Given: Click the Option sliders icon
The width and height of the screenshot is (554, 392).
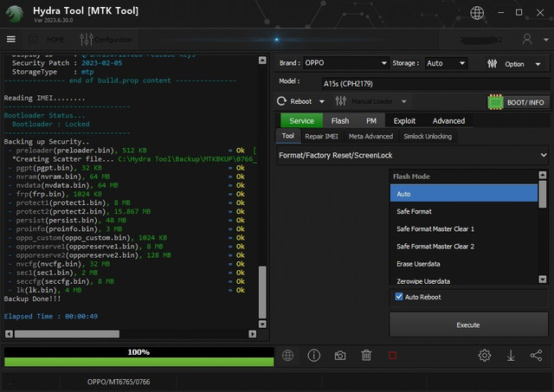Looking at the screenshot, I should click(492, 63).
